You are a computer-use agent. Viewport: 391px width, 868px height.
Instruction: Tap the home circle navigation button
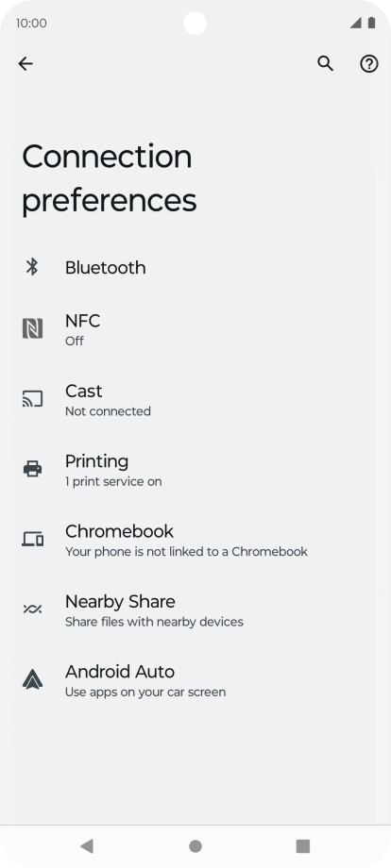pos(195,846)
